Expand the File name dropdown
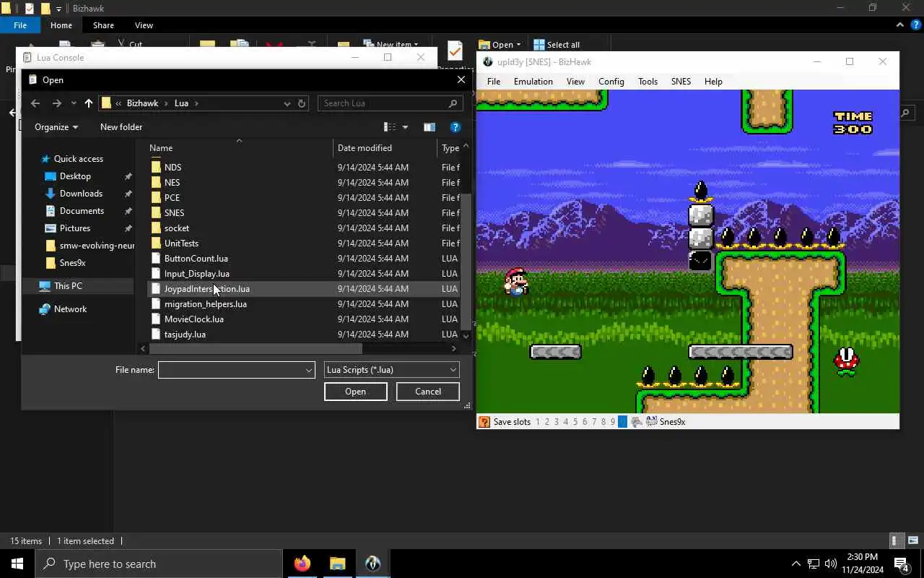This screenshot has height=578, width=924. click(x=309, y=370)
